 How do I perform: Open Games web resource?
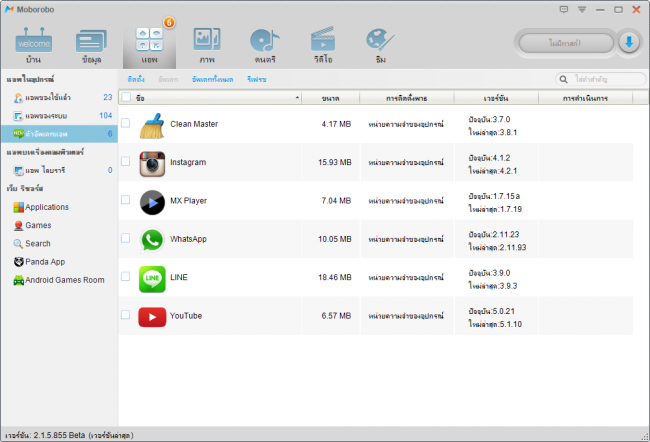pos(38,225)
